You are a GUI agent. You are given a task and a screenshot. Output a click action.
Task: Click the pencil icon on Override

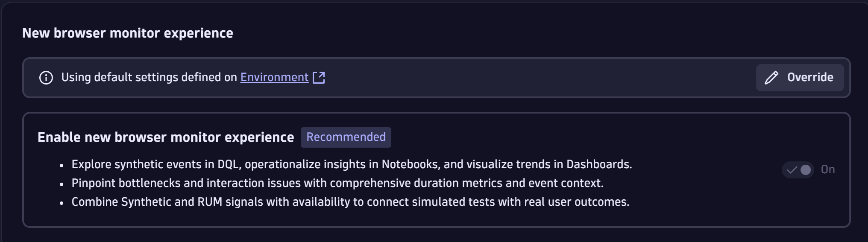point(771,78)
